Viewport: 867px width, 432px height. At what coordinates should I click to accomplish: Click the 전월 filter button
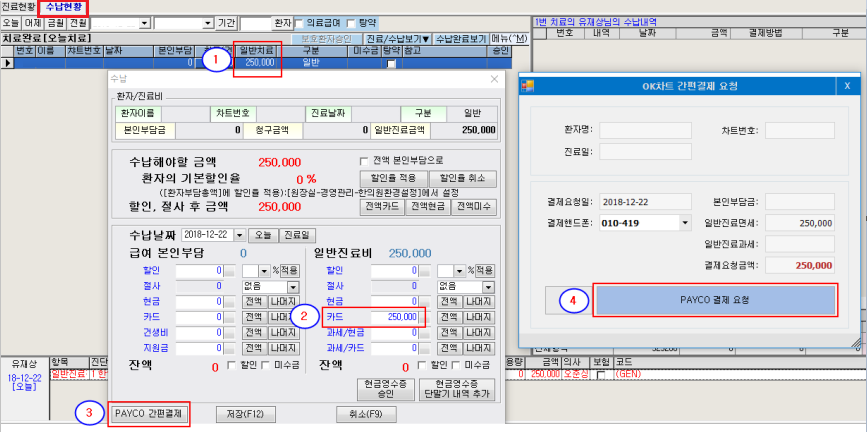[x=77, y=23]
